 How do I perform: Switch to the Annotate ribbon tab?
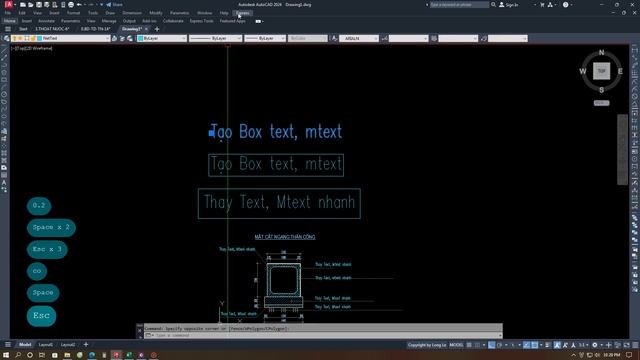[47, 21]
